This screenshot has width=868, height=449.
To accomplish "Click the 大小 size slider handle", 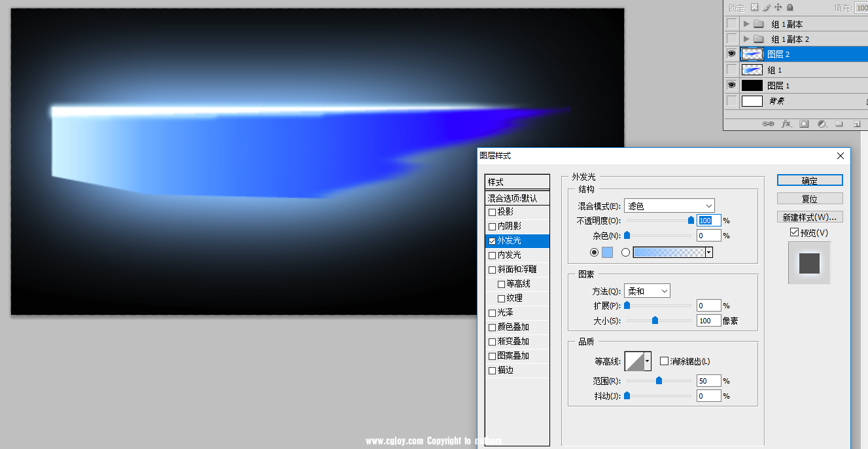I will click(x=655, y=320).
